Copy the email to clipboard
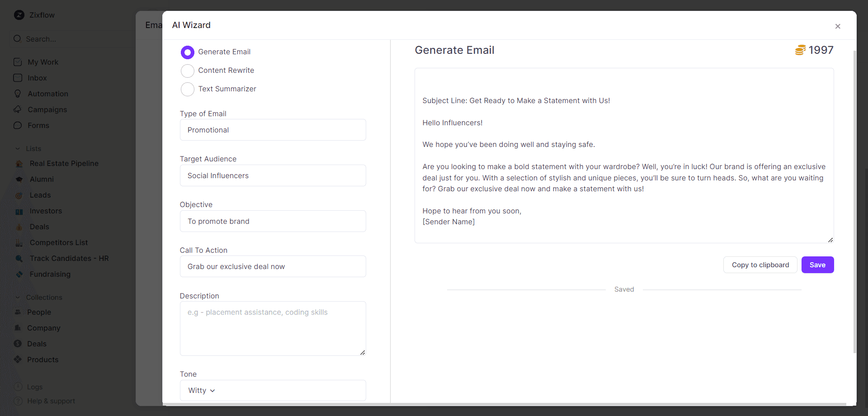The width and height of the screenshot is (868, 416). click(760, 265)
